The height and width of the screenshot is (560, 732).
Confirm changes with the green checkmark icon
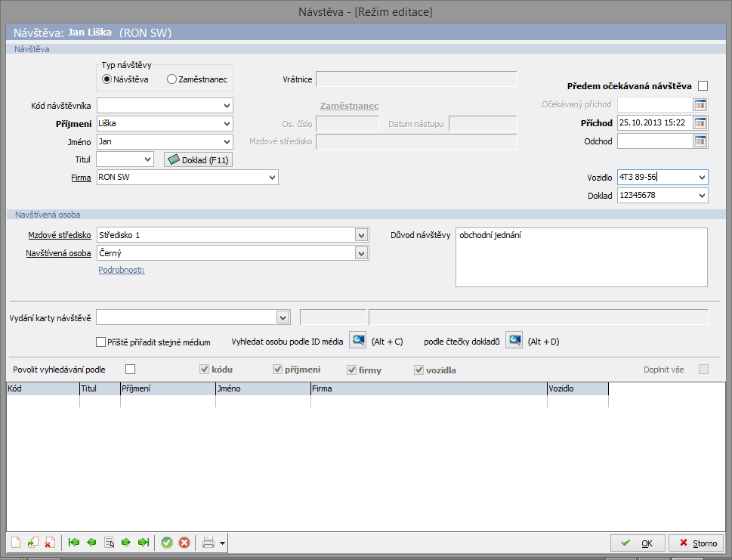tap(167, 543)
